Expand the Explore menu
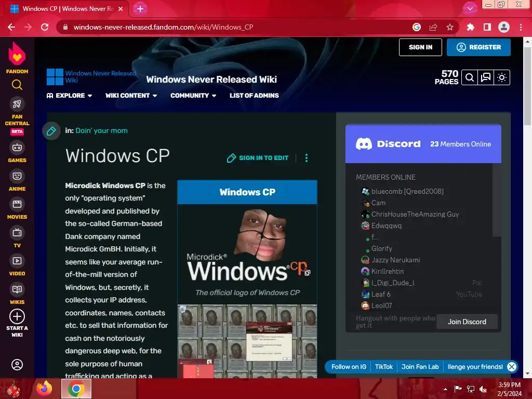 [69, 96]
